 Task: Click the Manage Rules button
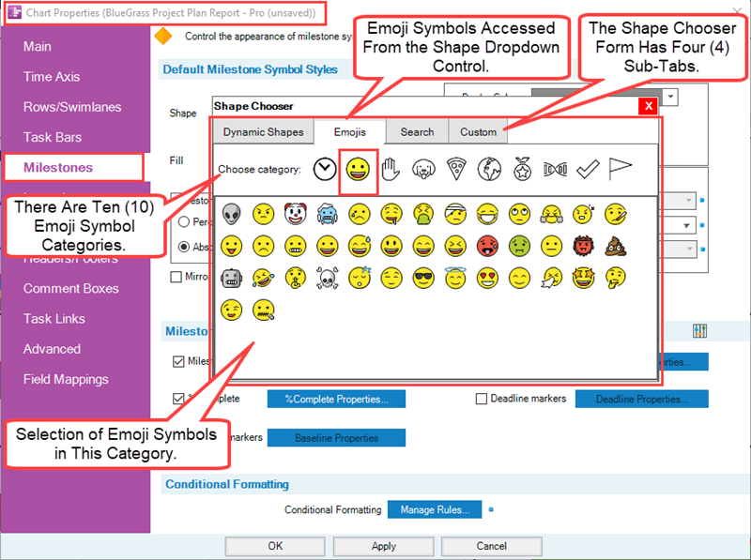(435, 509)
